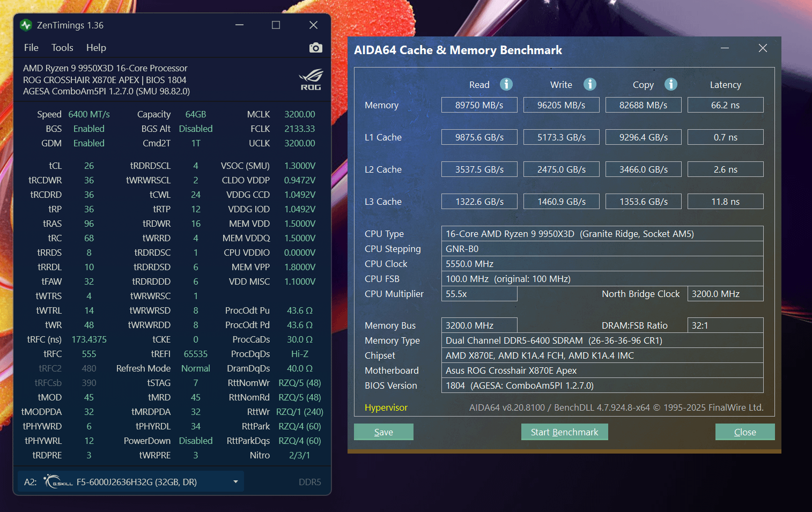Open the File menu in ZenTimings
Viewport: 812px width, 512px height.
point(31,48)
